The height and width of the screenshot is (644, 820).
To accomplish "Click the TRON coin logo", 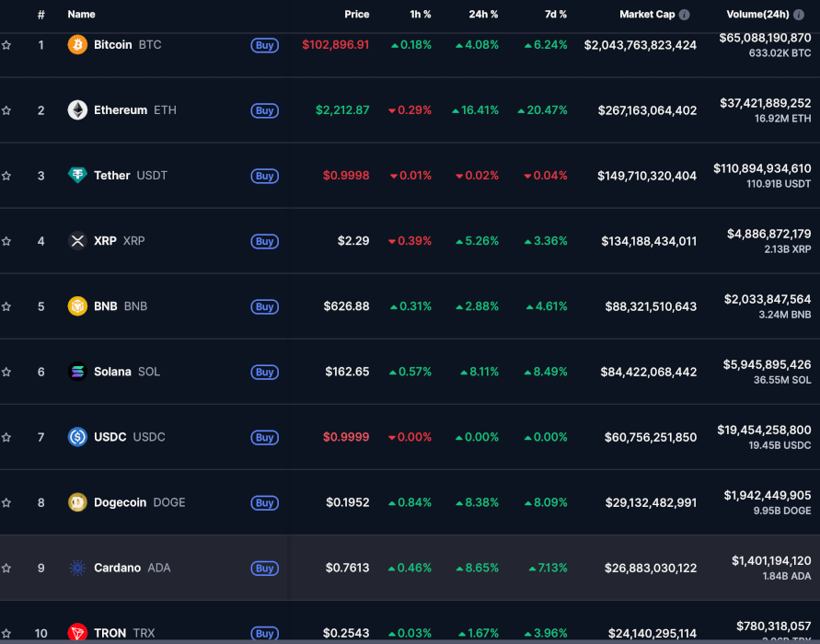I will coord(77,633).
